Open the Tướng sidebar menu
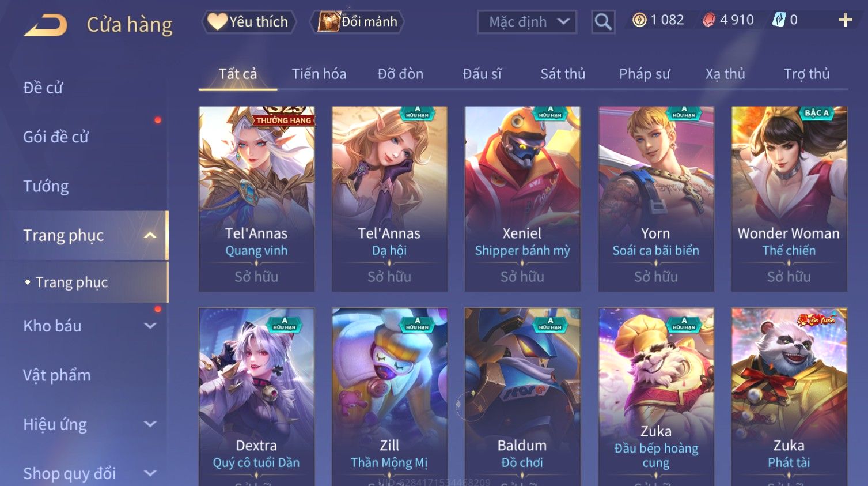 [46, 186]
